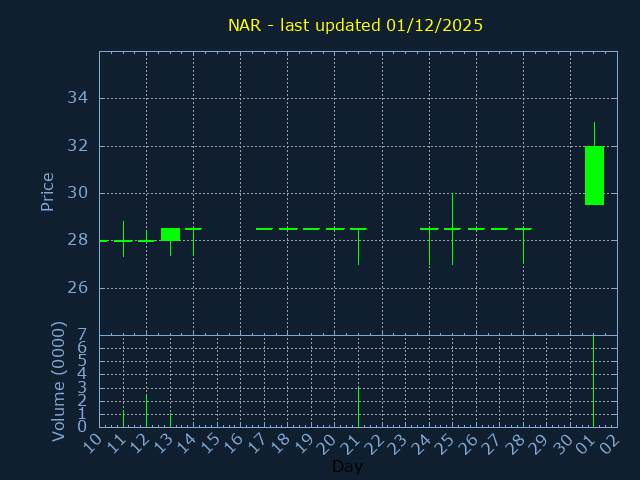Click the price tick label 34
The width and height of the screenshot is (640, 480).
coord(78,98)
